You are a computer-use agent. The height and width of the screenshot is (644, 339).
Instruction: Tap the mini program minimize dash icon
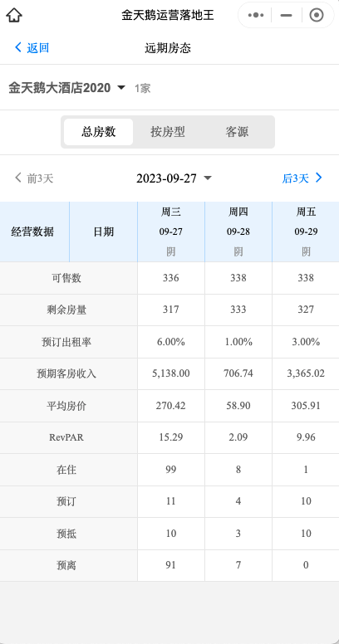286,15
